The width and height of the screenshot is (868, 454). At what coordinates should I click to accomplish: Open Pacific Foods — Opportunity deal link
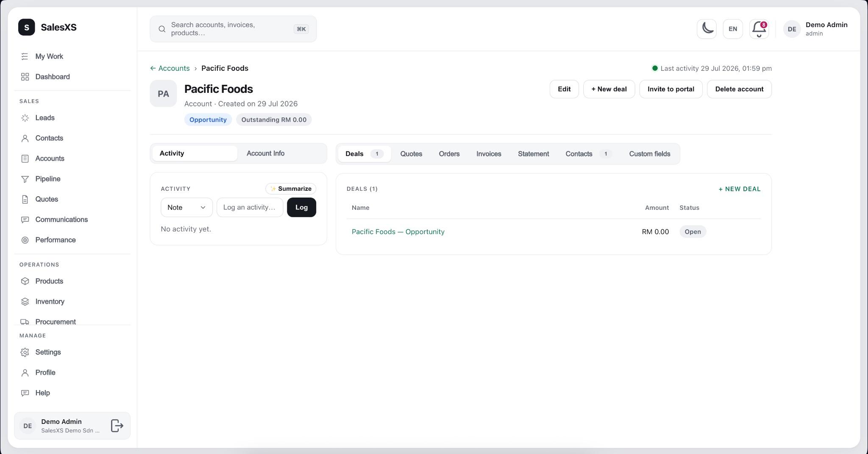point(398,232)
